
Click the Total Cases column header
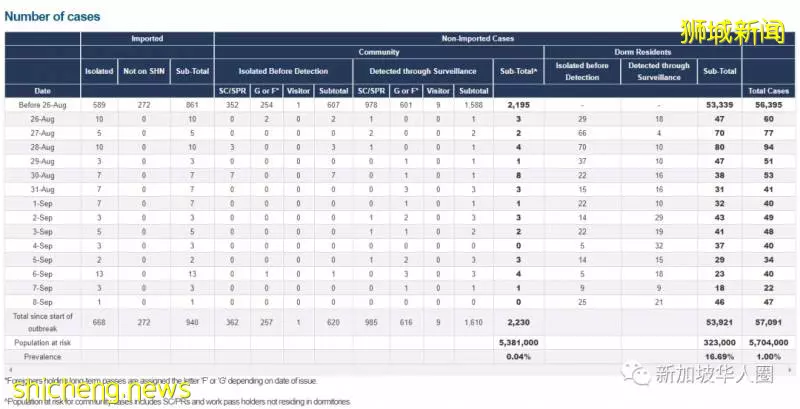pos(768,91)
